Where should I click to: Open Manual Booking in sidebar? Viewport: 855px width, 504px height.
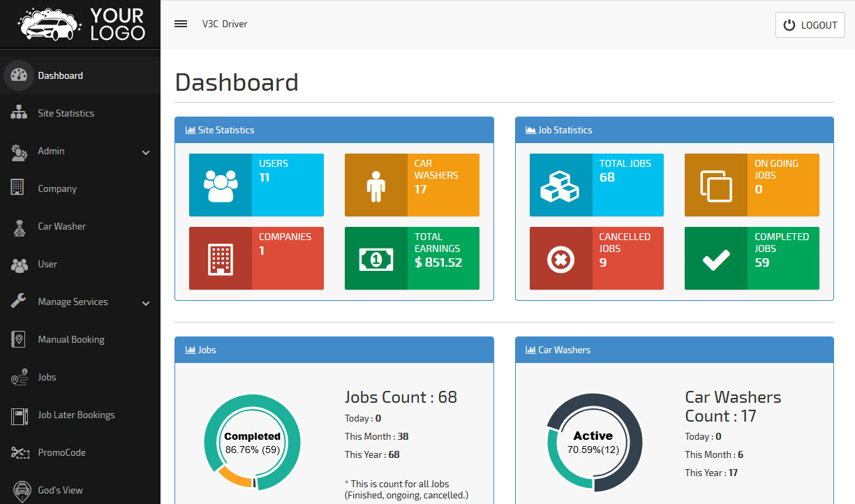pyautogui.click(x=70, y=339)
